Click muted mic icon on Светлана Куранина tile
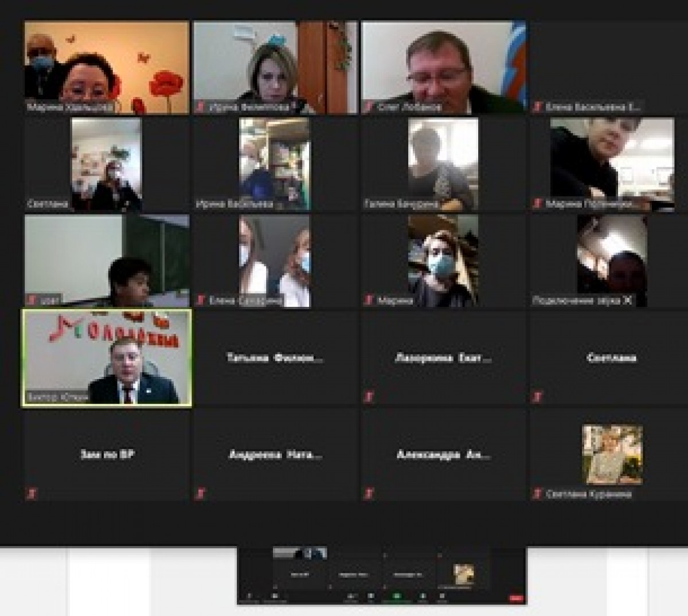688x616 pixels. point(538,494)
